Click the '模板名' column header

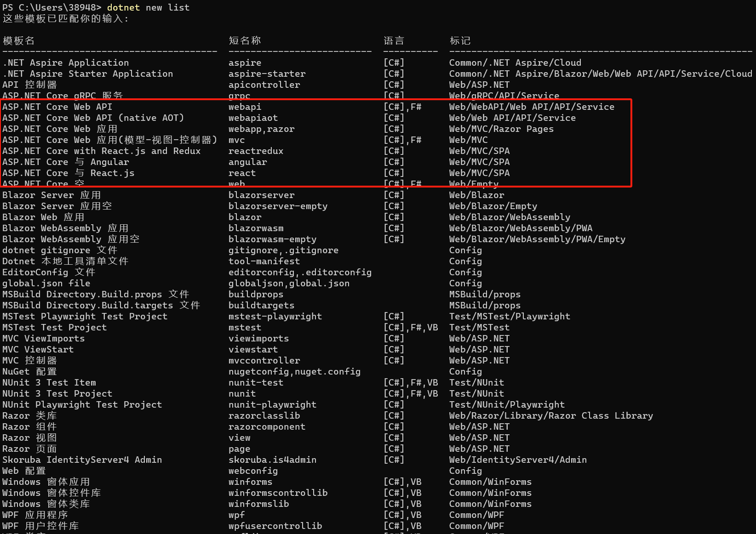point(18,40)
